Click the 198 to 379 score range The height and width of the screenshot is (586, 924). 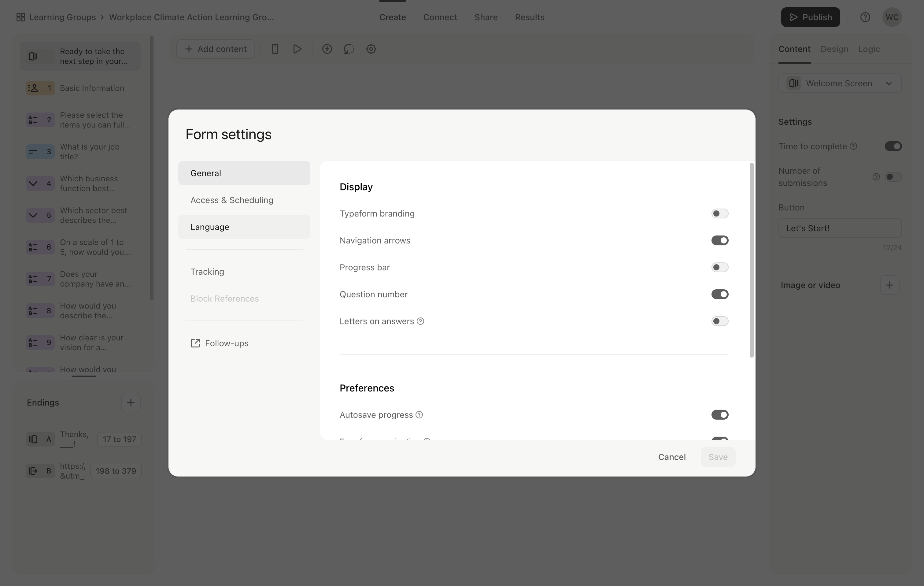click(x=116, y=471)
